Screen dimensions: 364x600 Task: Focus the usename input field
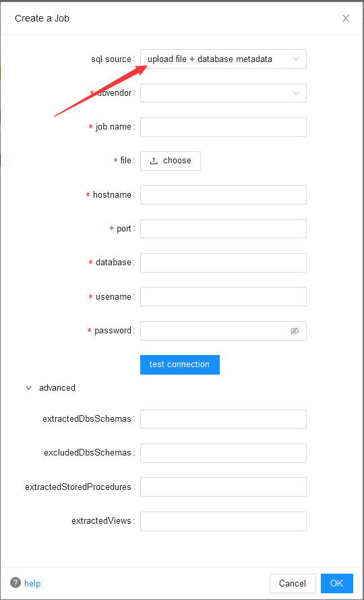[223, 296]
